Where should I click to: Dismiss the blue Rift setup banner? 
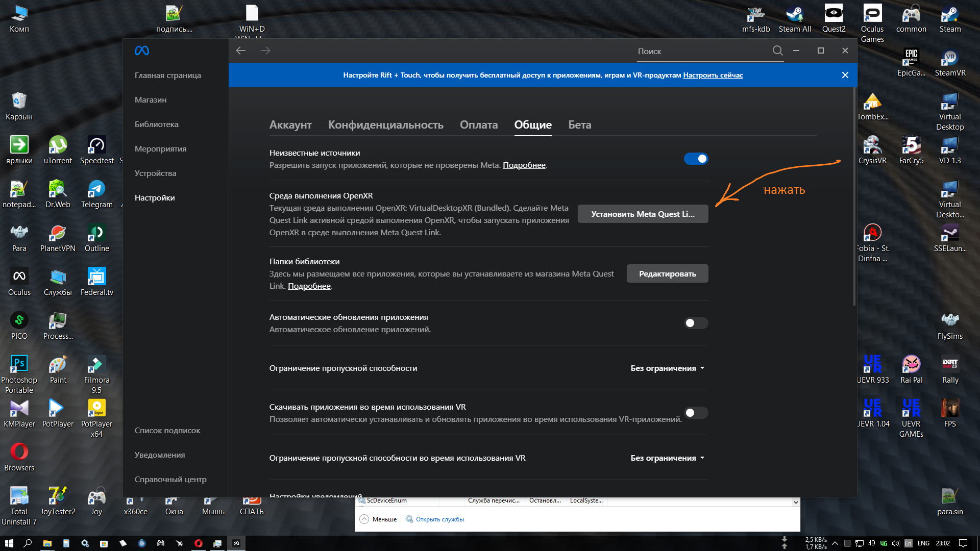pos(845,75)
